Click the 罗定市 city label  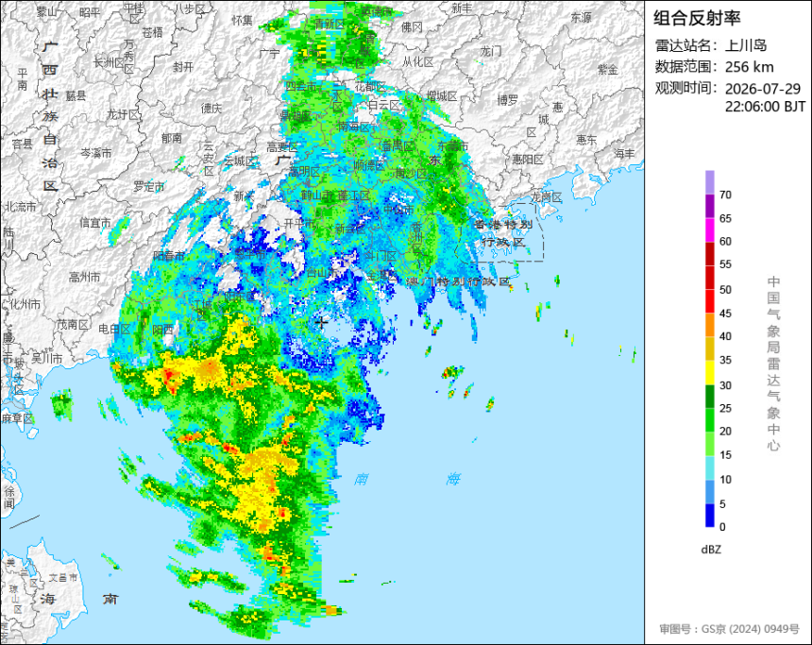point(148,186)
